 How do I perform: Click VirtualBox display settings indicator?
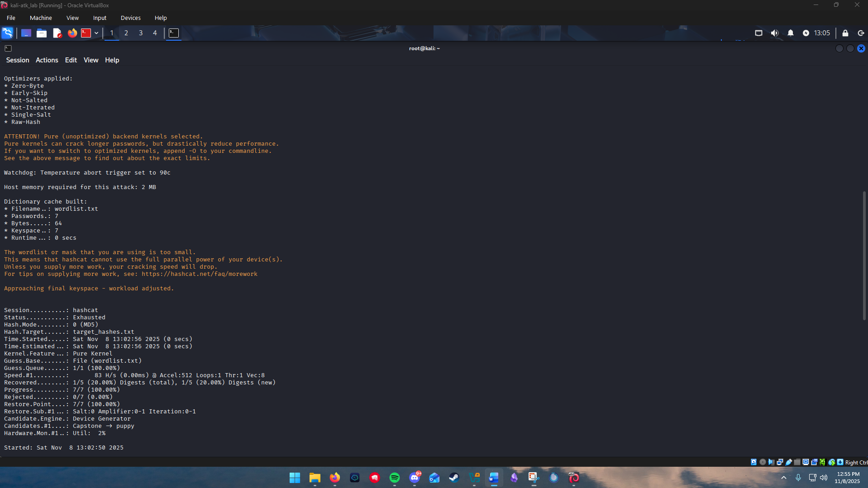(x=806, y=462)
